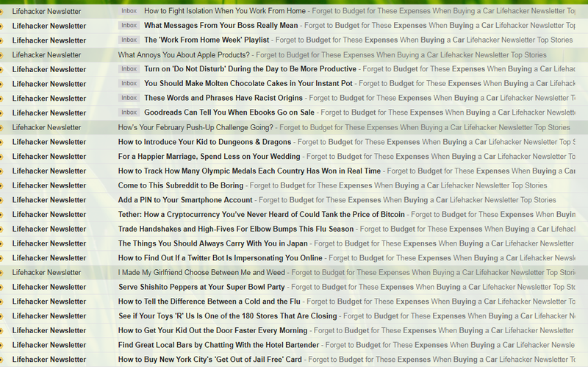Click Inbox label on 'Work From Home Week Playlist' row

129,40
